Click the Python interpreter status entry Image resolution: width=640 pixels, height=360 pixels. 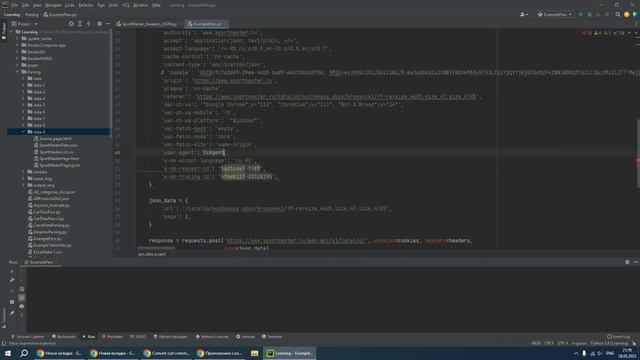coord(609,343)
